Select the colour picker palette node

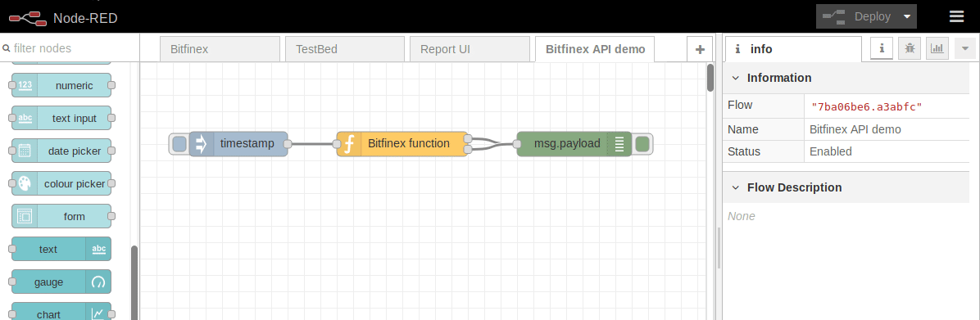pyautogui.click(x=61, y=184)
